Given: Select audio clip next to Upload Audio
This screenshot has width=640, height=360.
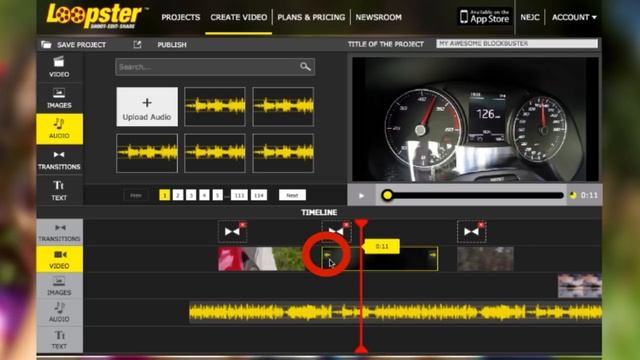Looking at the screenshot, I should coord(215,107).
